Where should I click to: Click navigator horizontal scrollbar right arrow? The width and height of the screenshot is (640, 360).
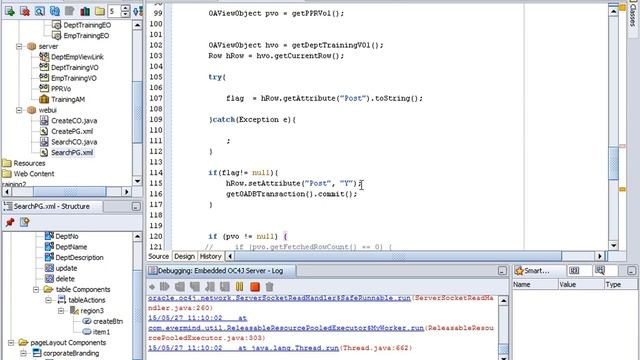(126, 191)
